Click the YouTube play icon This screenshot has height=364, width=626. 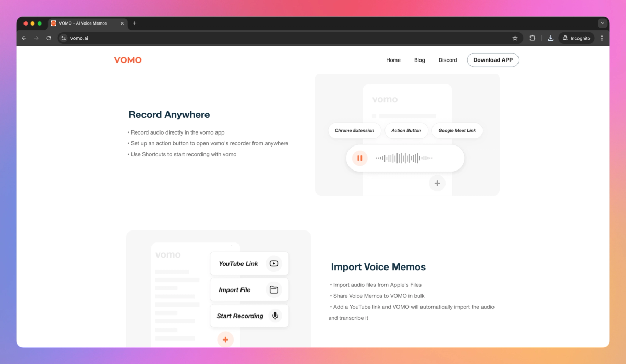tap(274, 264)
